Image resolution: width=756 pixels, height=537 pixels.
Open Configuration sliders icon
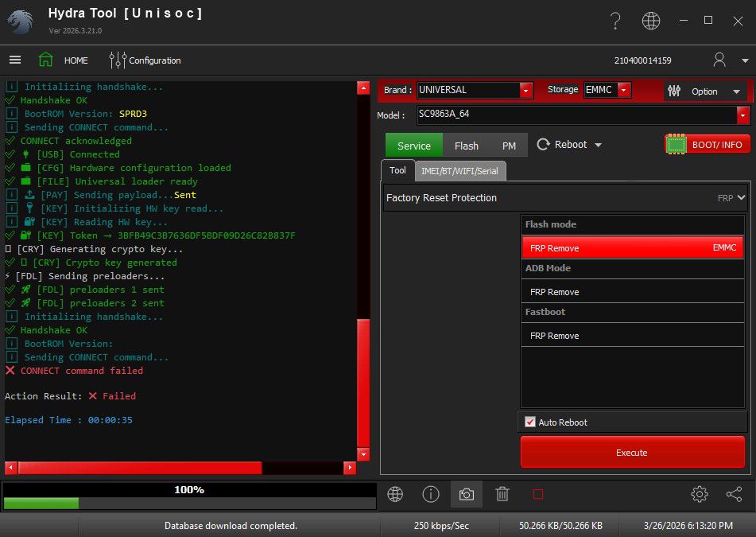point(118,60)
